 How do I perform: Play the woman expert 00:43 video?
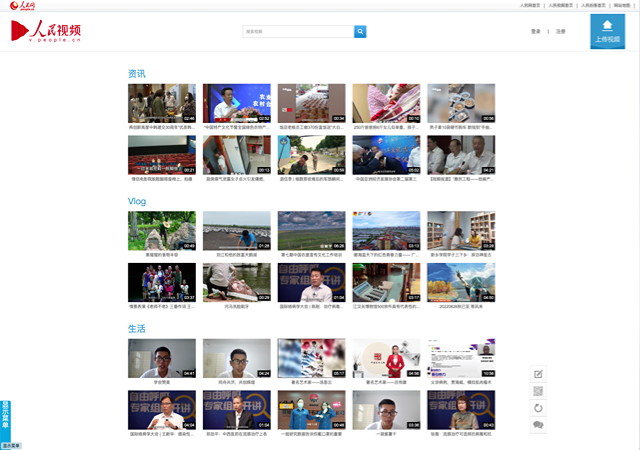[461, 410]
